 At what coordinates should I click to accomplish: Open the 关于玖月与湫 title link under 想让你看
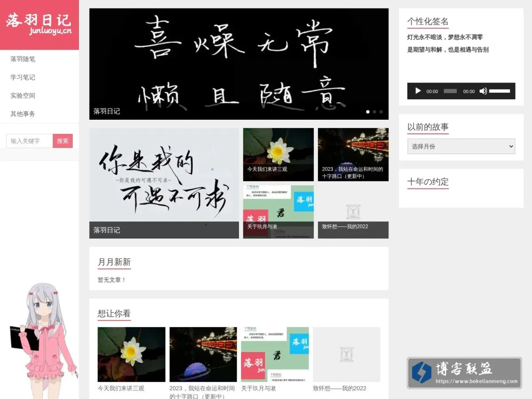258,388
